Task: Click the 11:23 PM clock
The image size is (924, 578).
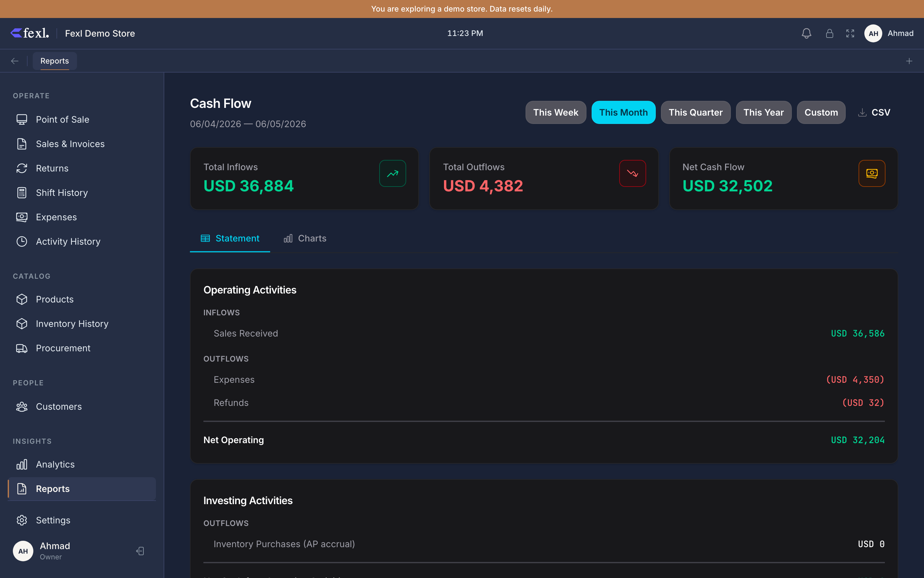Action: coord(465,33)
